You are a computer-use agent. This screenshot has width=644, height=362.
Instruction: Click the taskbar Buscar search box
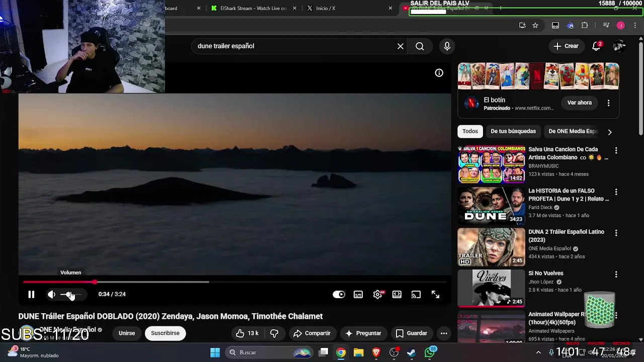point(269,352)
